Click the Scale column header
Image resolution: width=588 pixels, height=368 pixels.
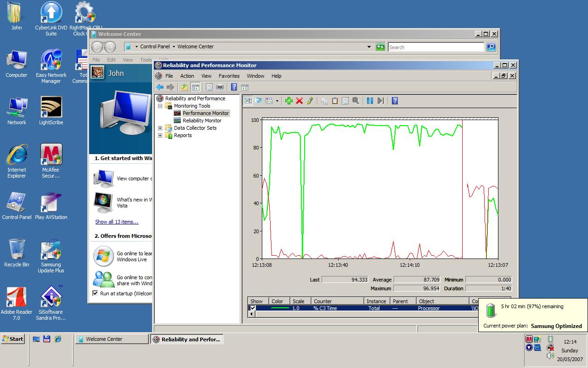click(300, 301)
